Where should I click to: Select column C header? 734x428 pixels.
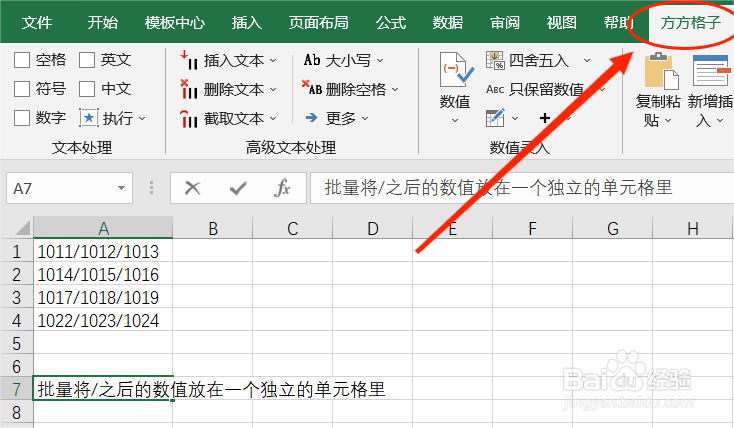(293, 228)
